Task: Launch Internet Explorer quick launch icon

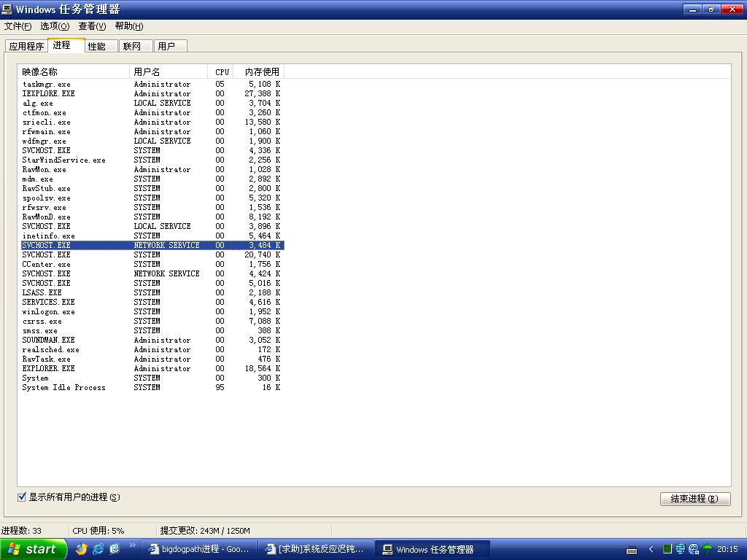Action: [98, 549]
